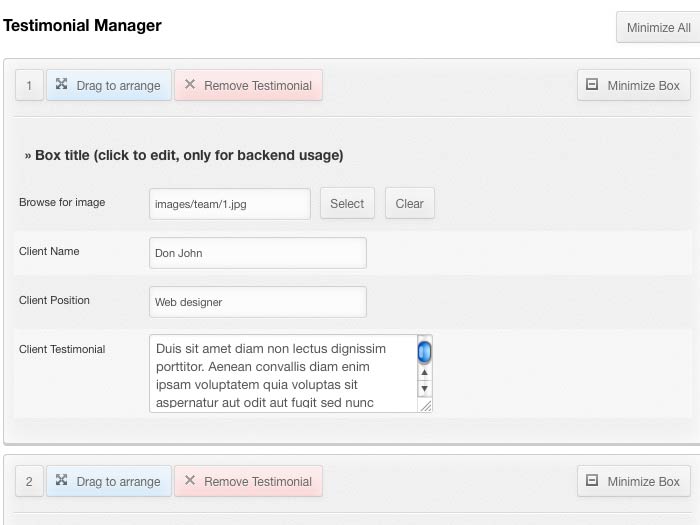Click the number 1 box label
This screenshot has width=700, height=525.
29,85
